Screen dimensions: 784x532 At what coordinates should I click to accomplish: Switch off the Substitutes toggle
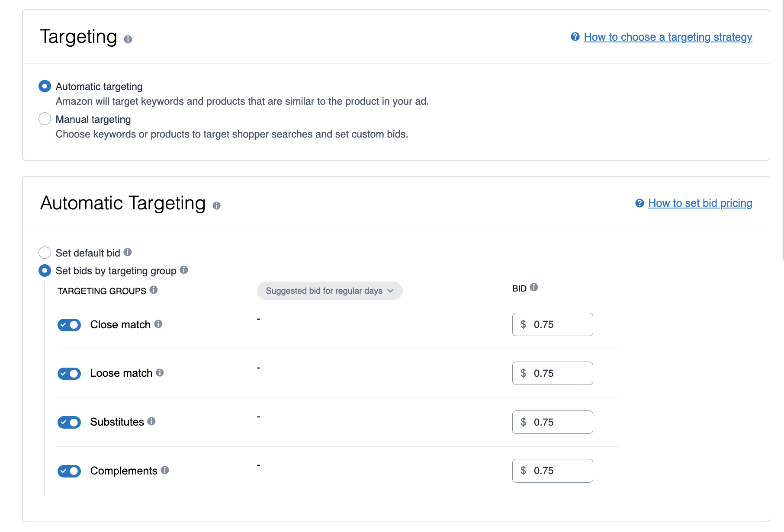coord(69,423)
